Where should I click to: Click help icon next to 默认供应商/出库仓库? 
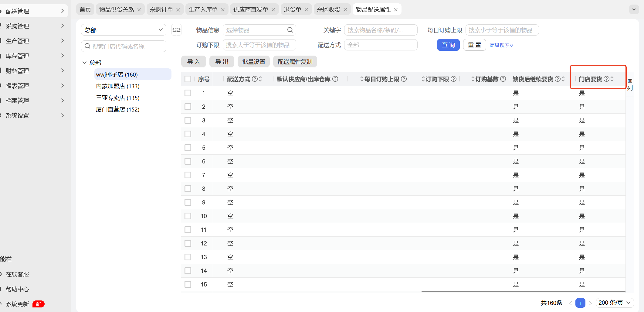[x=335, y=79]
